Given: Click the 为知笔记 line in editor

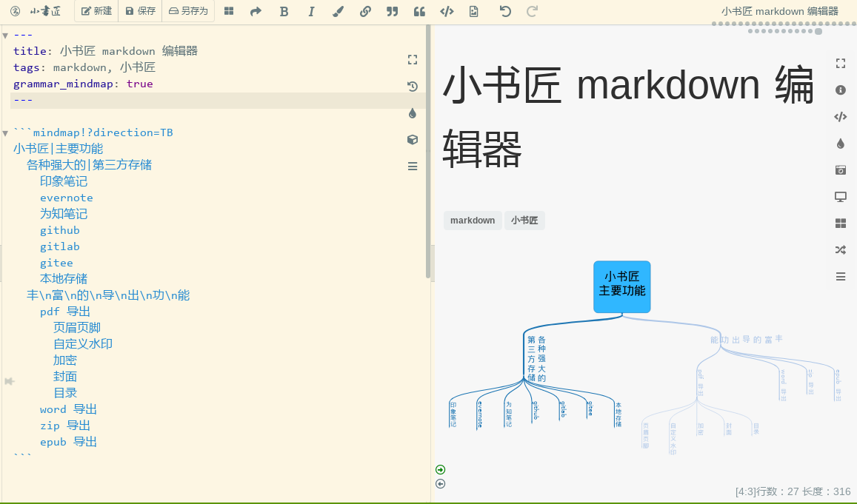Looking at the screenshot, I should point(64,214).
